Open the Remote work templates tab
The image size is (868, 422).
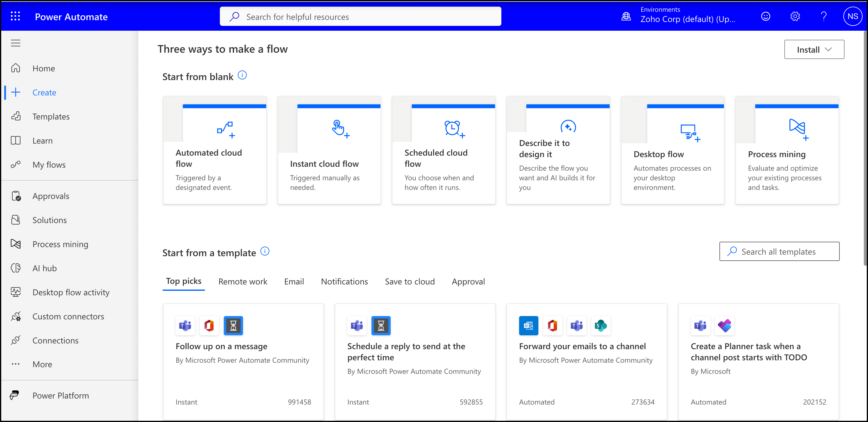point(243,281)
